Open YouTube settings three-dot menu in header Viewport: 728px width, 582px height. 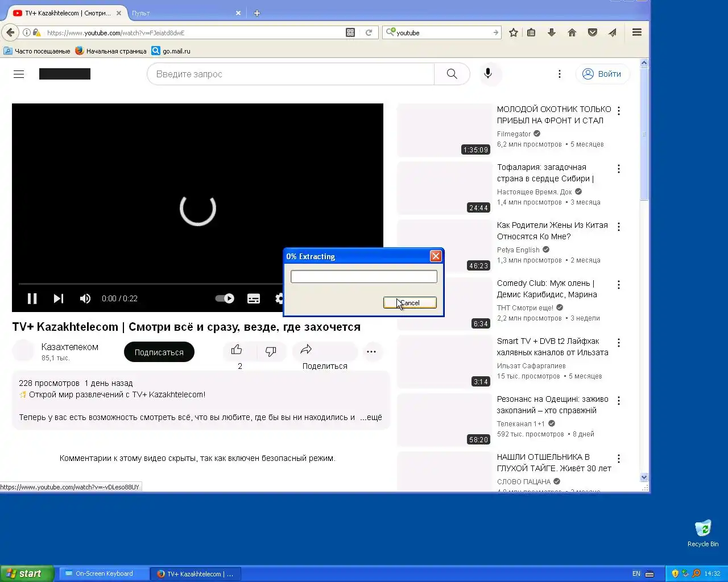pyautogui.click(x=560, y=74)
